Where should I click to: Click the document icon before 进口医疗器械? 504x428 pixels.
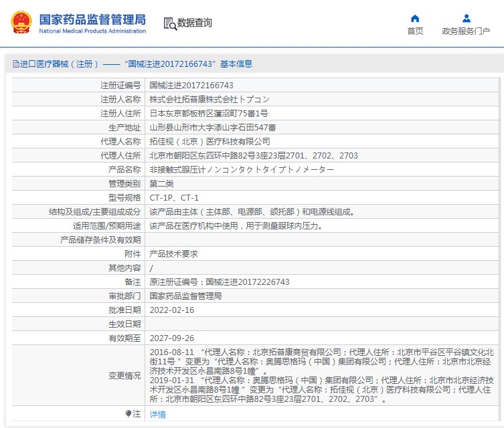(16, 64)
